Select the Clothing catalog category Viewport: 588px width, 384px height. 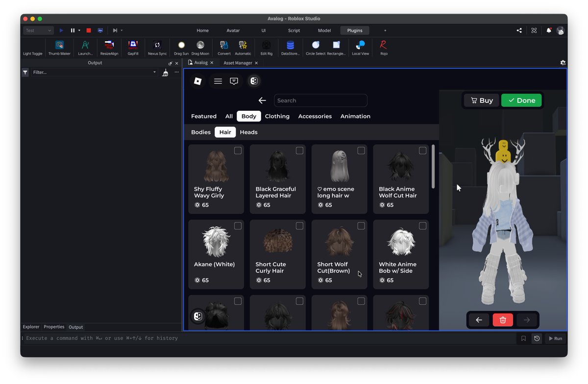[277, 116]
